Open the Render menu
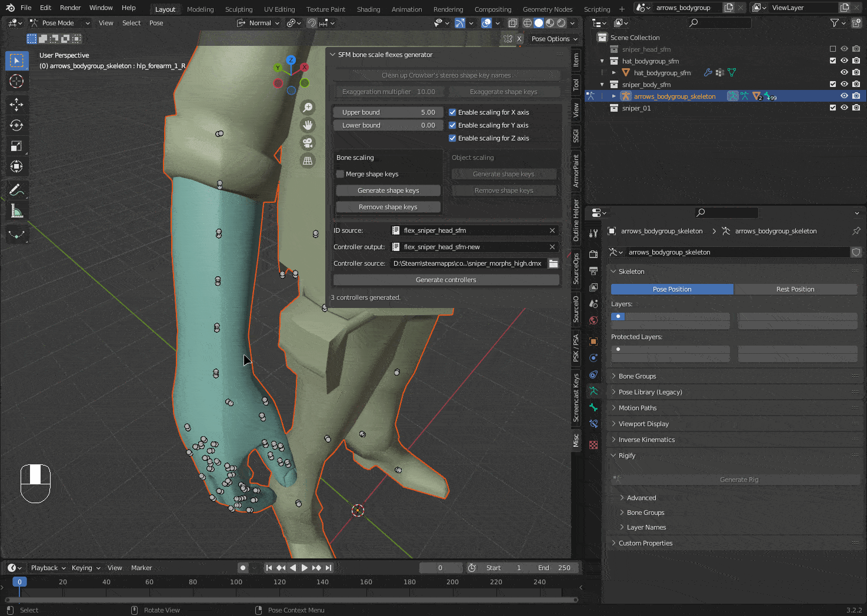The width and height of the screenshot is (867, 616). (x=70, y=8)
